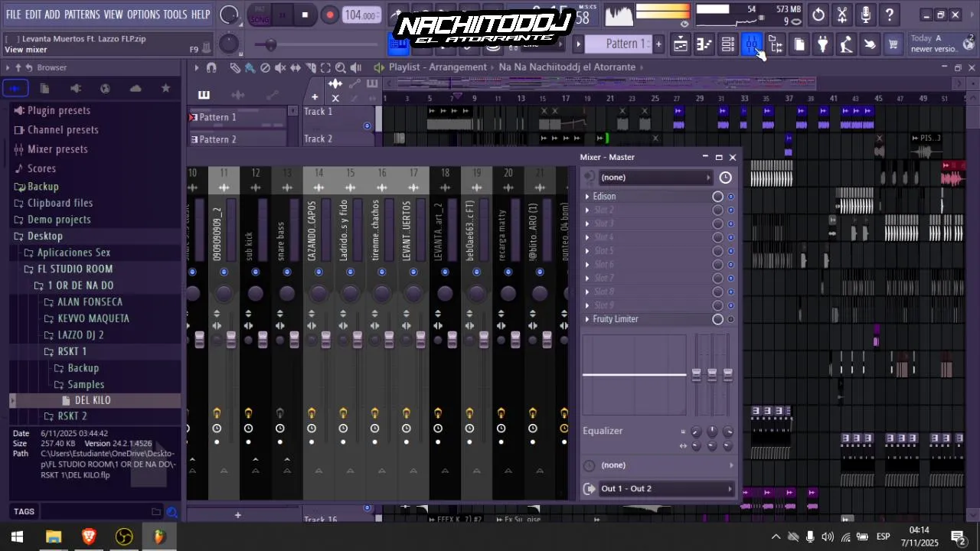Open the EDIT menu
The width and height of the screenshot is (980, 551).
click(x=33, y=15)
